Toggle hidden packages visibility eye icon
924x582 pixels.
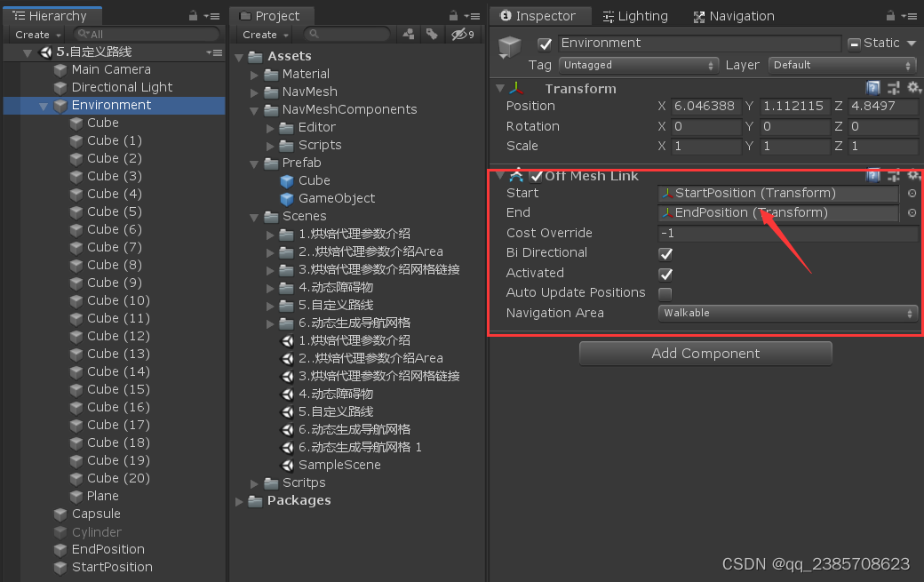[x=458, y=33]
